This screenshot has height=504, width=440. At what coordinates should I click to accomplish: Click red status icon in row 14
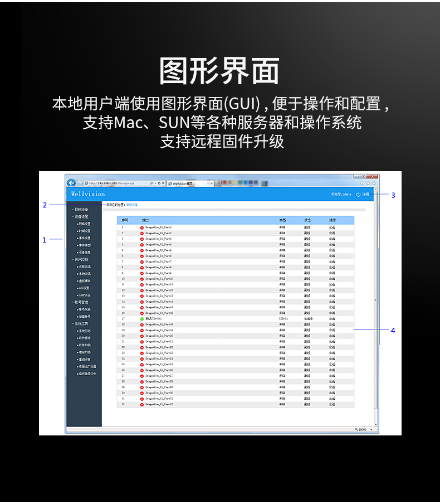click(x=142, y=302)
